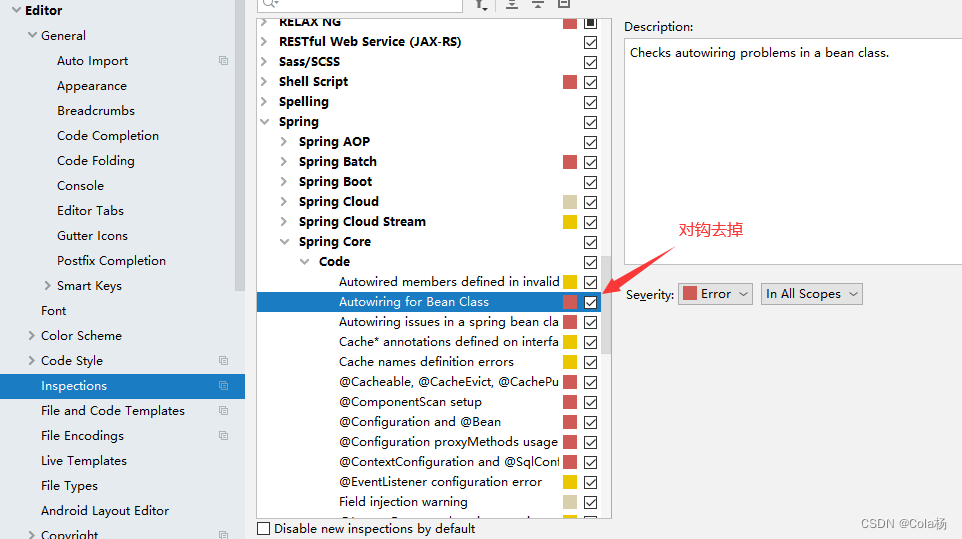962x539 pixels.
Task: Click the project-level icon beside Inspections
Action: point(223,386)
